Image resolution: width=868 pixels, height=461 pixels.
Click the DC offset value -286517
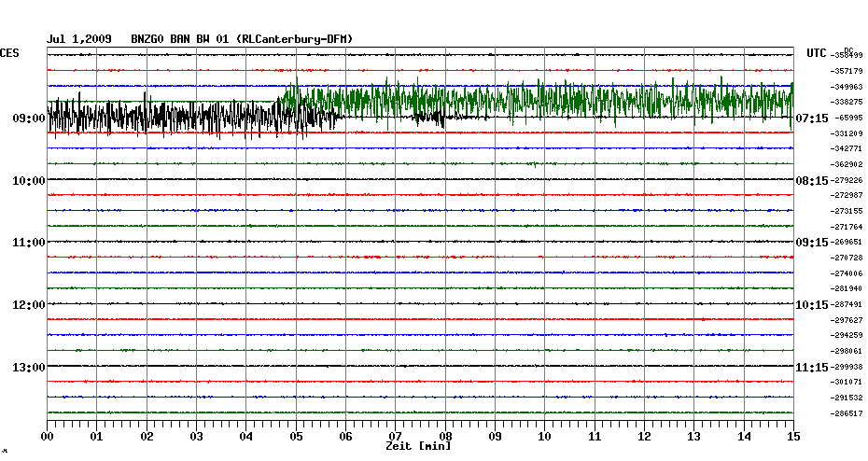pos(846,413)
